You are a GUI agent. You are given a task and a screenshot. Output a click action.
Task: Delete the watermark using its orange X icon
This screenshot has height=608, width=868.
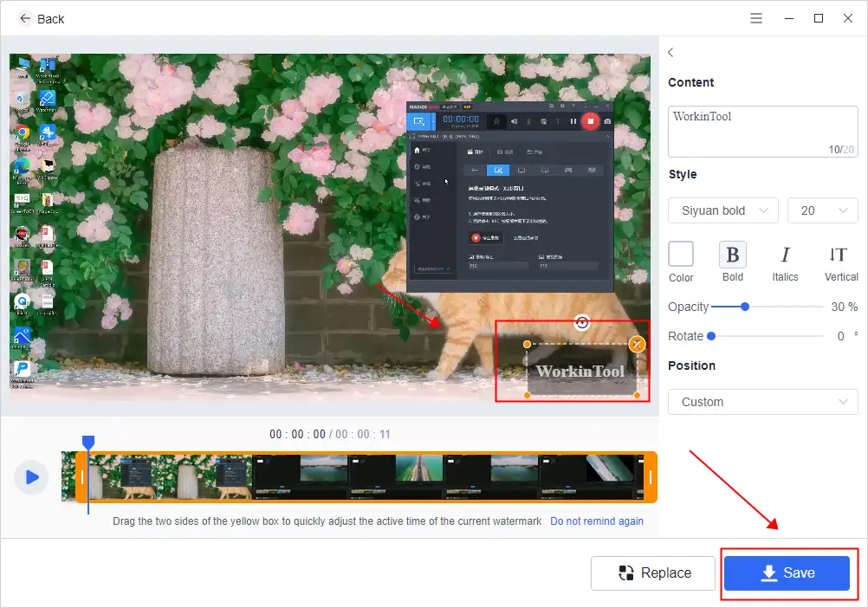(x=637, y=345)
